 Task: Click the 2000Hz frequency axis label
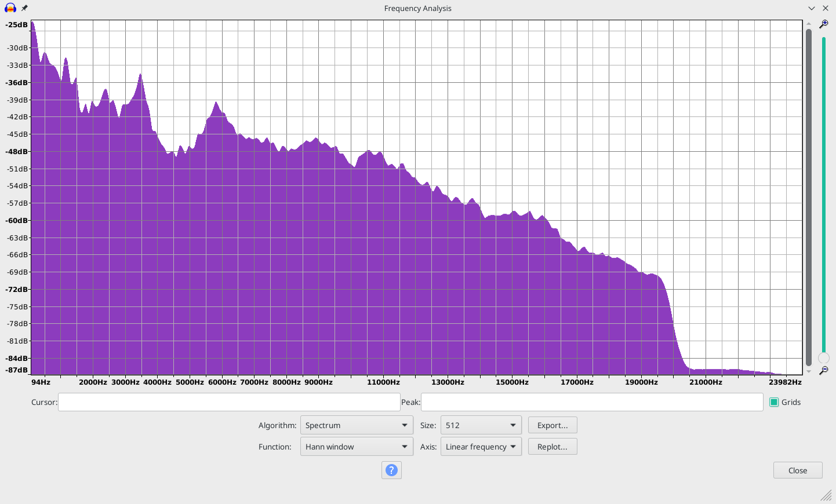pos(93,382)
